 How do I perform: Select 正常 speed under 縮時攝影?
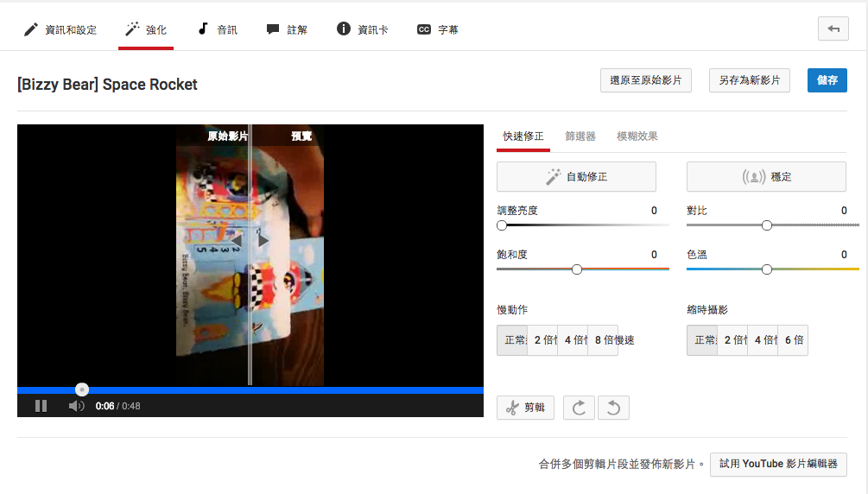click(x=702, y=340)
